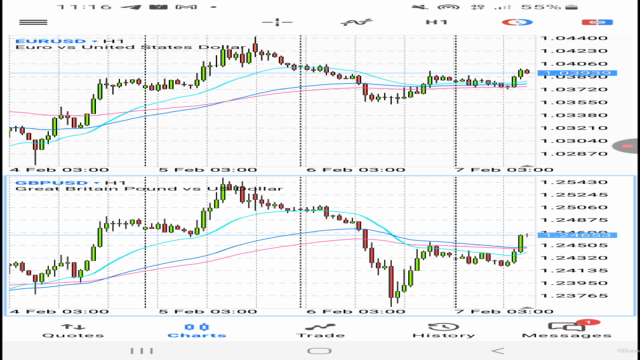The height and width of the screenshot is (360, 640).
Task: Tap the 11:16 clock in status bar
Action: [x=84, y=7]
